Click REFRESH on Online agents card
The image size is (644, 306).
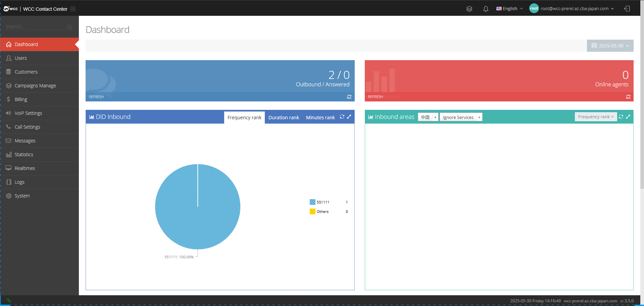pyautogui.click(x=375, y=97)
